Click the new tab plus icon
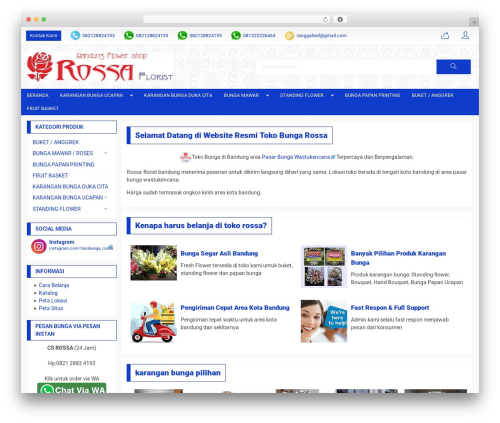This screenshot has height=423, width=500. (474, 22)
